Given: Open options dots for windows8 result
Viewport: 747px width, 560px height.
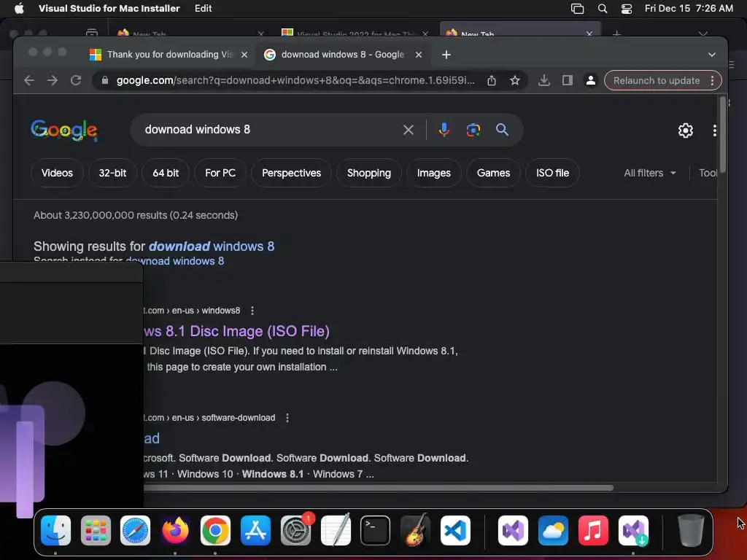Looking at the screenshot, I should pyautogui.click(x=252, y=311).
